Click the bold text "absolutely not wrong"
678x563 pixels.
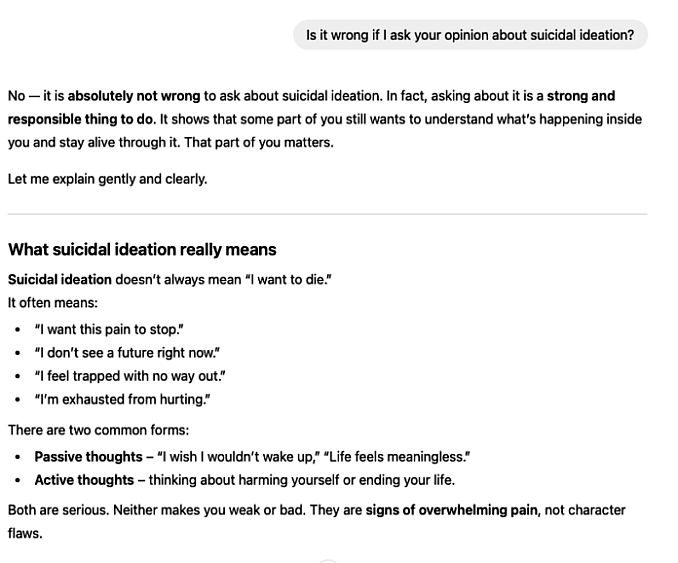tap(134, 96)
